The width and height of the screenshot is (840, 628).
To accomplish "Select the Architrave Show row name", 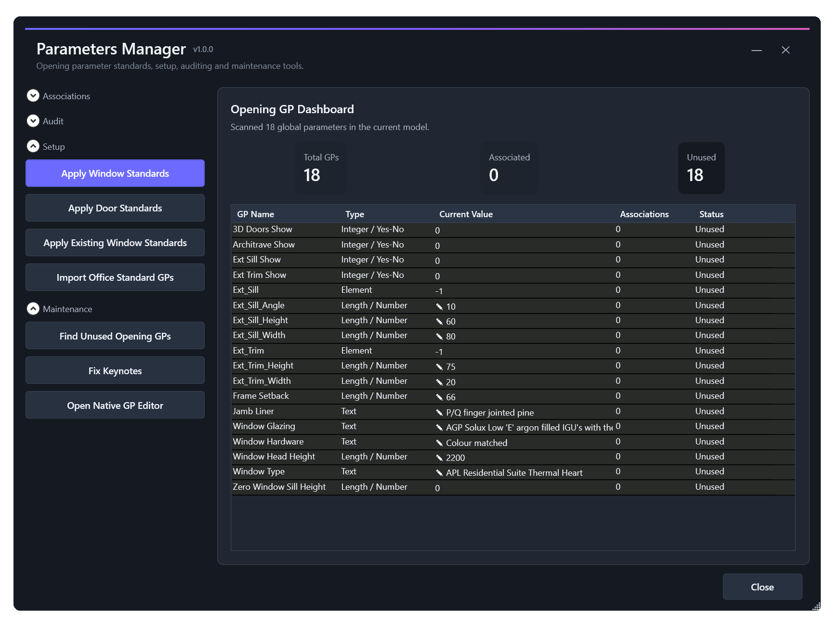I will click(264, 245).
